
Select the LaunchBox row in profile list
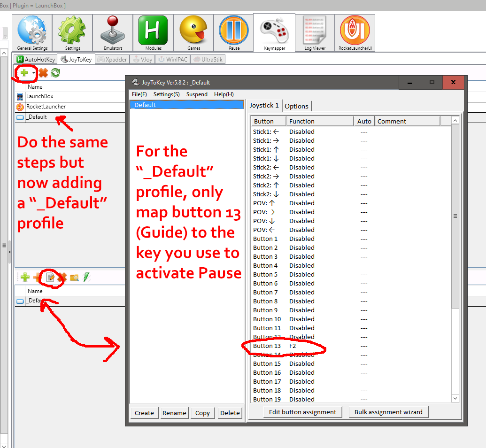tap(70, 96)
